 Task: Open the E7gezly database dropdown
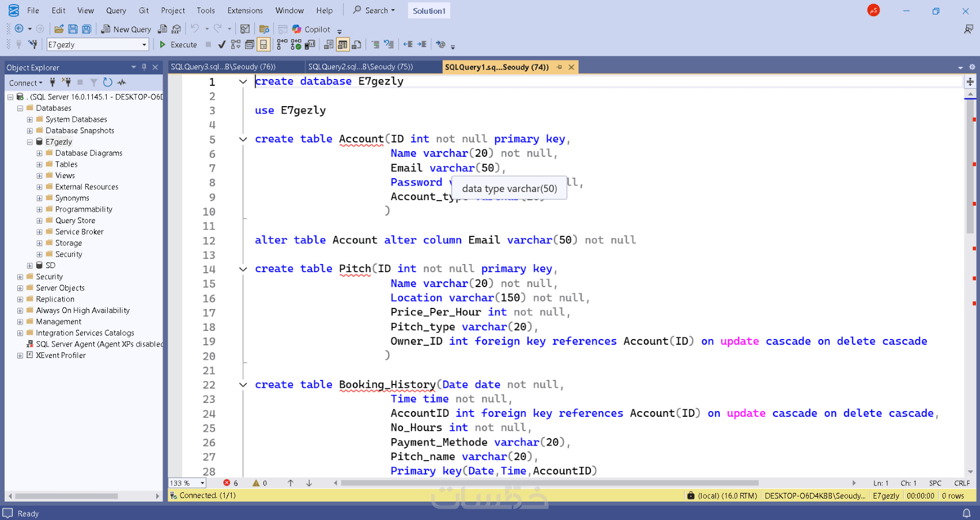[x=144, y=44]
